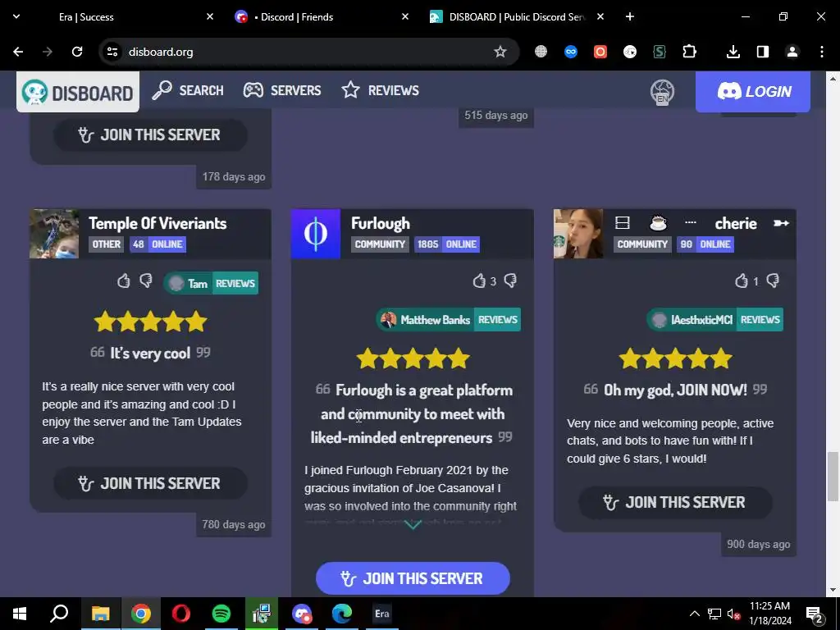The height and width of the screenshot is (630, 840).
Task: Switch to the Discord | Friends tab
Action: (x=322, y=16)
